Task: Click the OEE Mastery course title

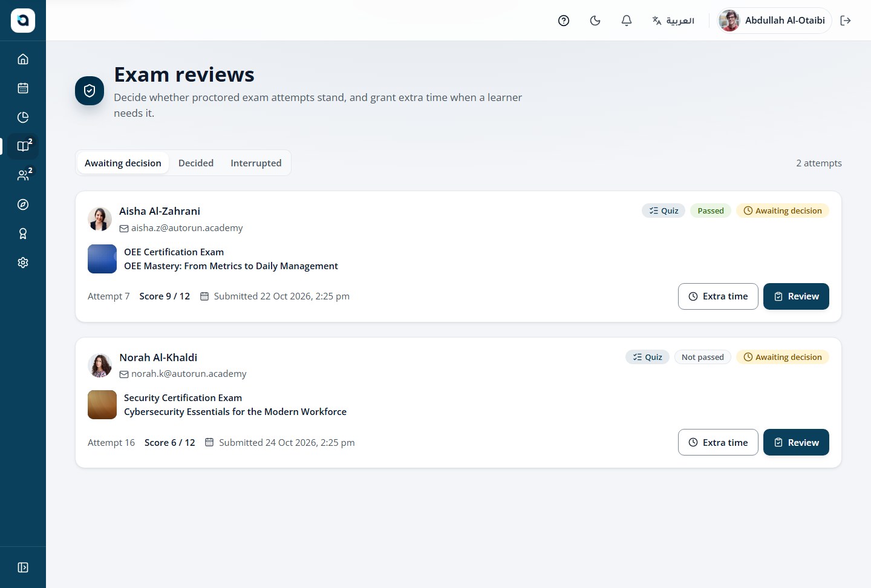Action: [x=231, y=266]
